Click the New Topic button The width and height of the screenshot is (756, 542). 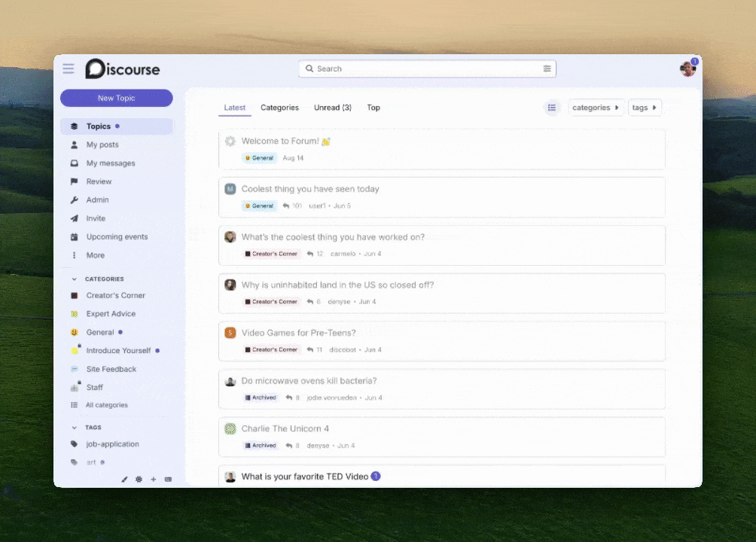pos(116,98)
